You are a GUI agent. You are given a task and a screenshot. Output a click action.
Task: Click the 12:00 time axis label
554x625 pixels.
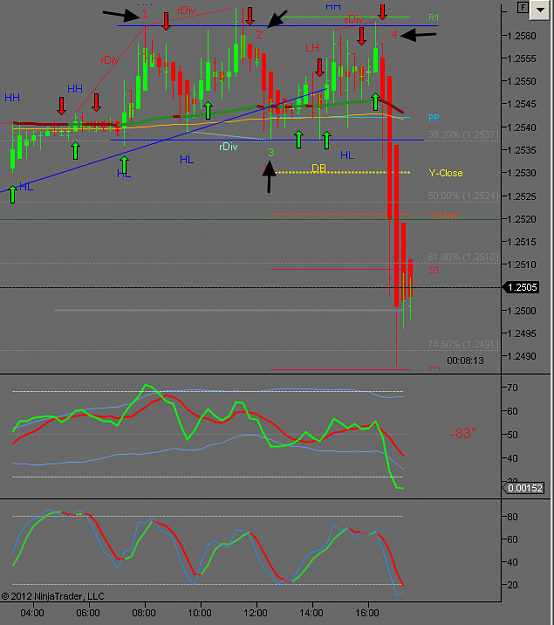(255, 612)
